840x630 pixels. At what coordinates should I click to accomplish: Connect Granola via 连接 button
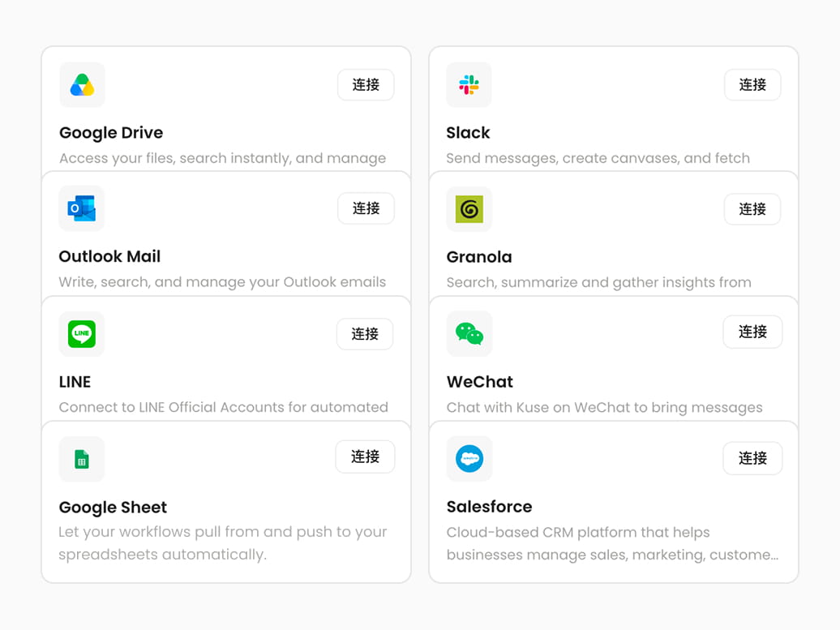coord(752,209)
